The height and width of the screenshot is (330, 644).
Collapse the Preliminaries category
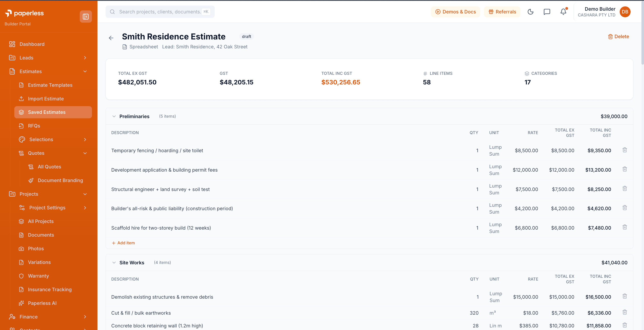coord(114,116)
